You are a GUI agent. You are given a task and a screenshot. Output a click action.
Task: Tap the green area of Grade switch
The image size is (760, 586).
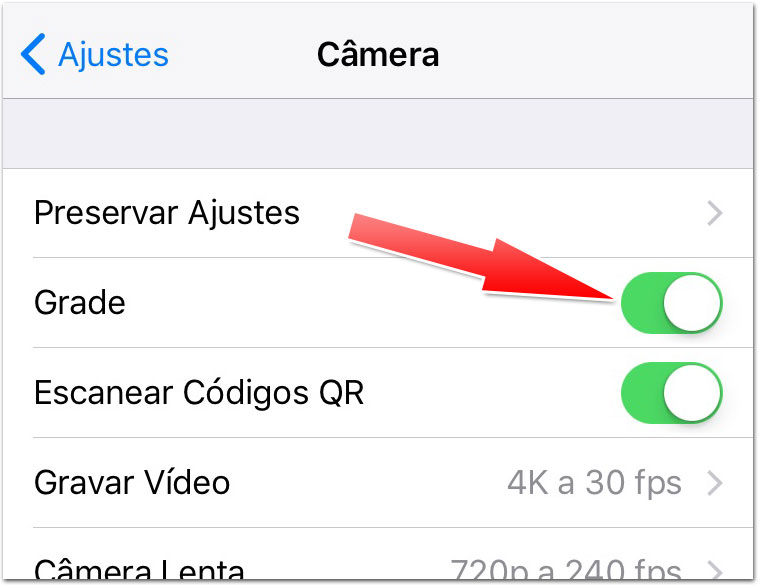642,303
